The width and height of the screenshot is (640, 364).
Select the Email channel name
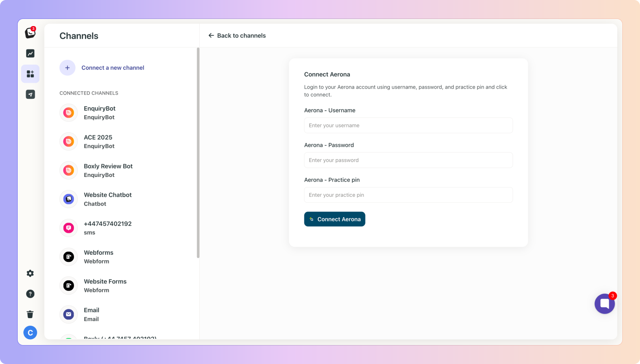(x=91, y=310)
